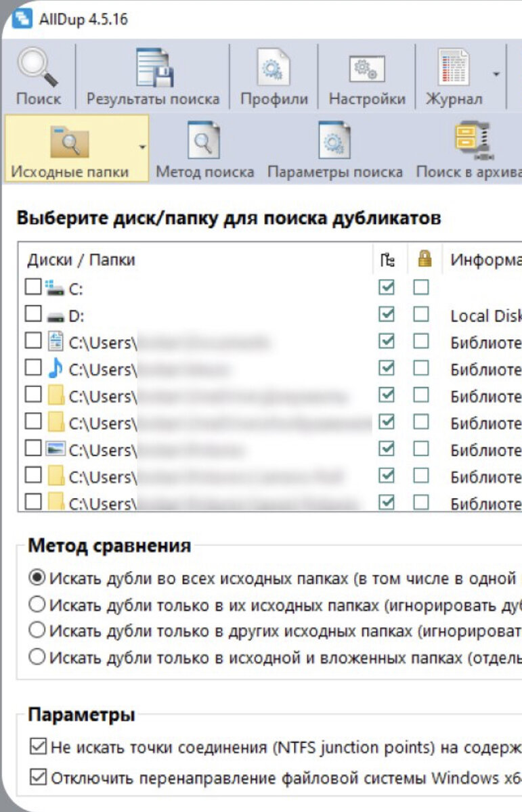Check the D: drive checkbox

tap(32, 315)
